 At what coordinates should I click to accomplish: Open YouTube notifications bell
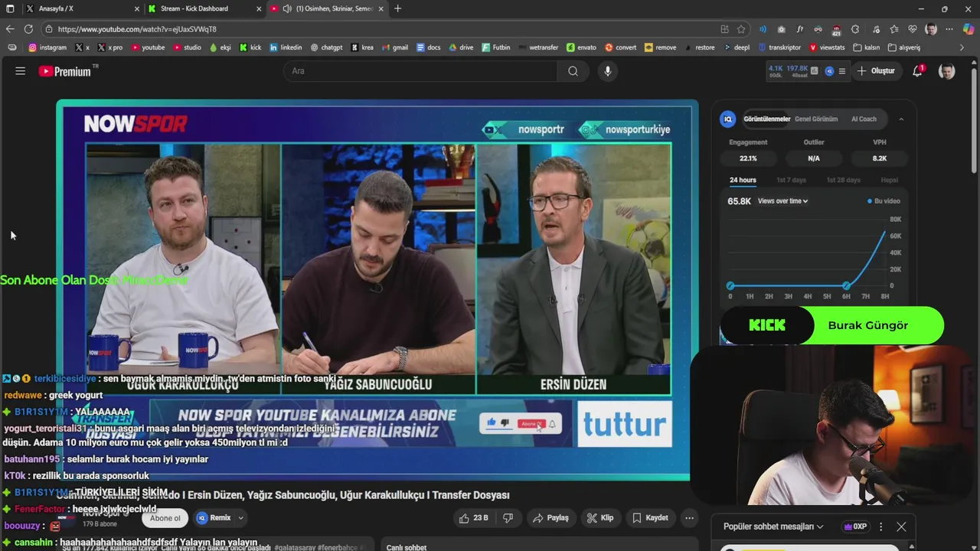[917, 71]
